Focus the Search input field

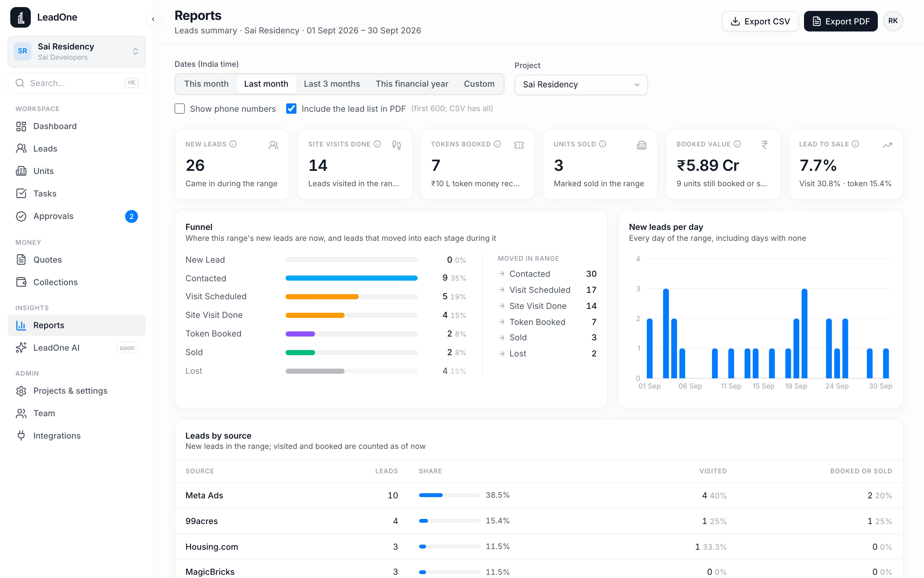pos(76,83)
